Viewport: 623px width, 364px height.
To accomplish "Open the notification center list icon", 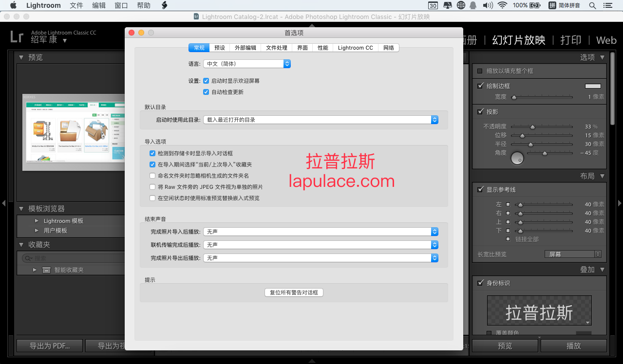I will pyautogui.click(x=607, y=5).
